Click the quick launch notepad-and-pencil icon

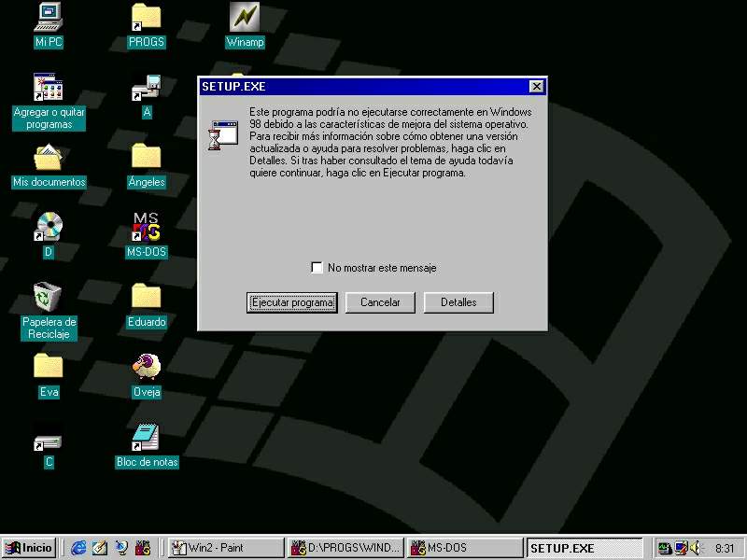click(x=100, y=548)
